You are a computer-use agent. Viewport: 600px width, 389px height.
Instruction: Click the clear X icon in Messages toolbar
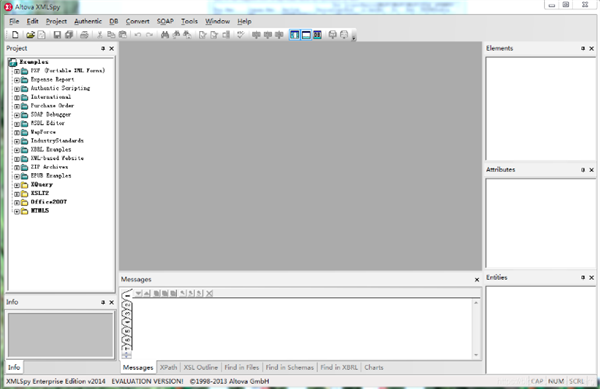[209, 293]
